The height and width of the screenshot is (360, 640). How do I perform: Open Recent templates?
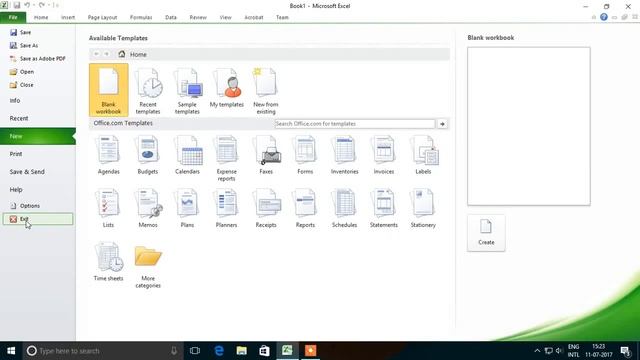148,91
